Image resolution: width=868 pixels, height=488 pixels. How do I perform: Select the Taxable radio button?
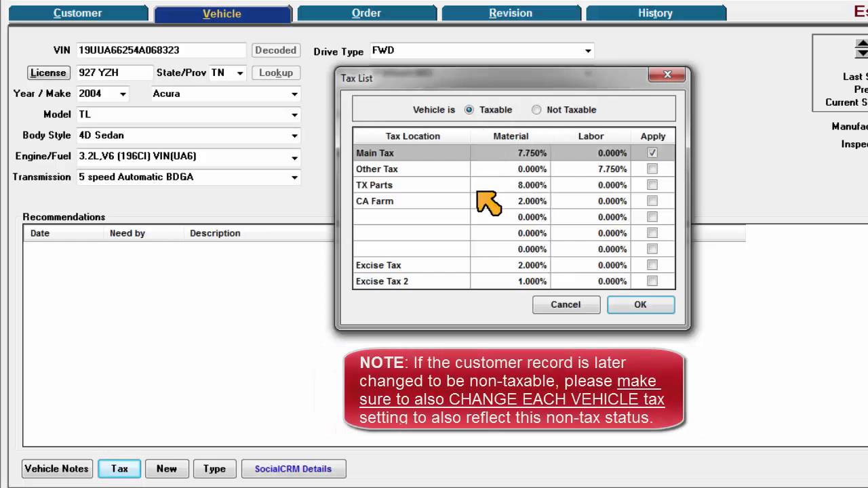coord(469,110)
